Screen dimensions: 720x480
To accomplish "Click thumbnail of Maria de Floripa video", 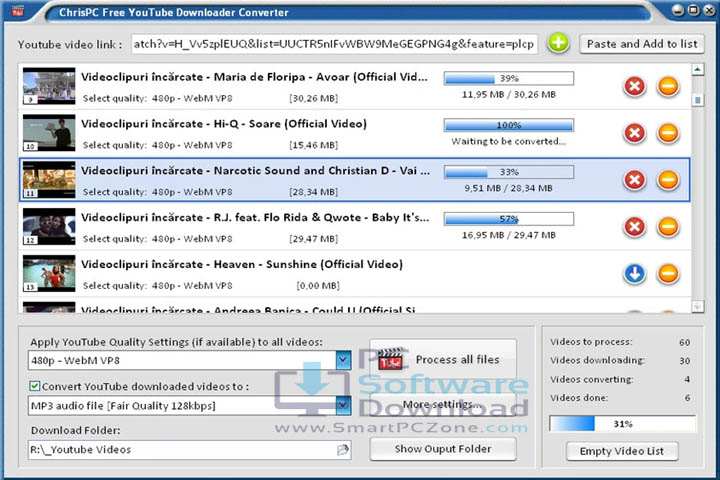I will point(49,86).
